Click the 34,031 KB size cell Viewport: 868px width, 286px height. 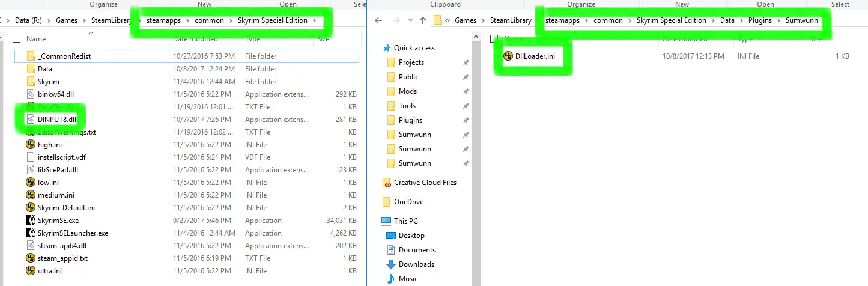pyautogui.click(x=342, y=220)
